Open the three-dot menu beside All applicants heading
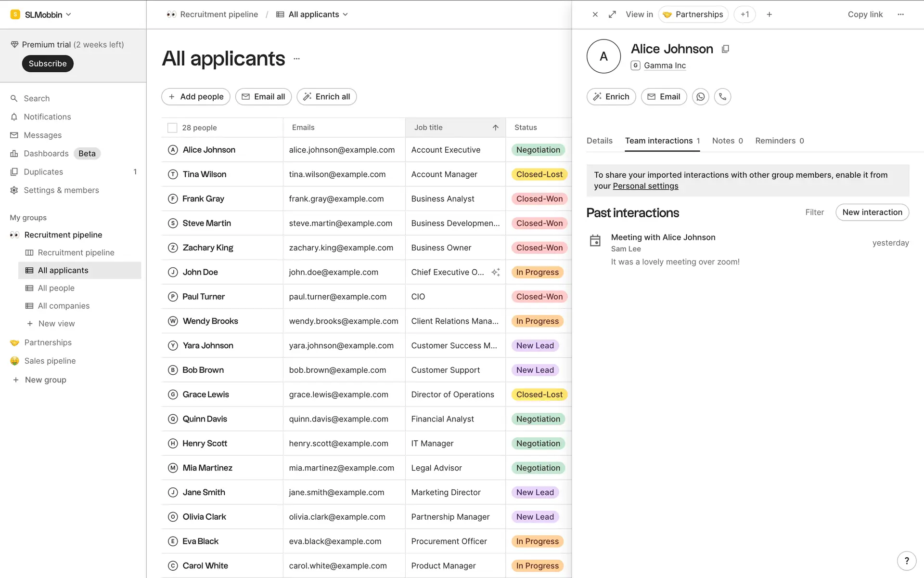 tap(296, 59)
